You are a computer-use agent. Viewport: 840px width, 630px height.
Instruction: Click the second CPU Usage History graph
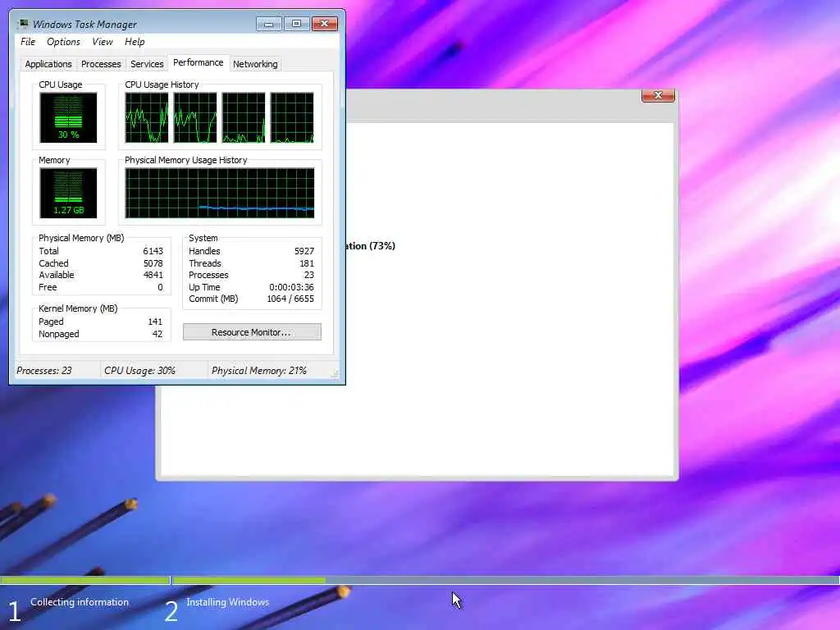point(195,118)
